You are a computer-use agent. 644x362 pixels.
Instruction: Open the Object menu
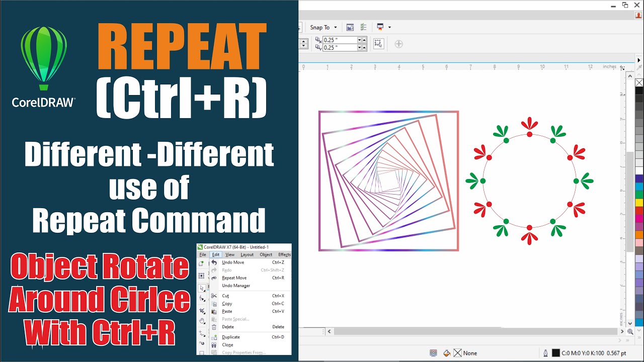coord(266,255)
